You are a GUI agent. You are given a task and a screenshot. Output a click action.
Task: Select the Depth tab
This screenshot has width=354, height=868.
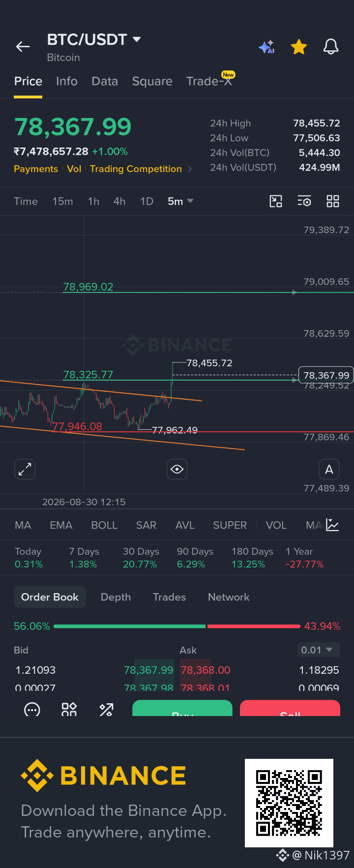pyautogui.click(x=116, y=597)
